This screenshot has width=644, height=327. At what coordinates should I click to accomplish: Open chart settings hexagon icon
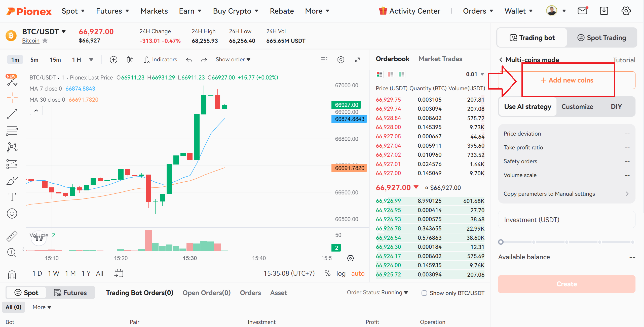coord(341,60)
